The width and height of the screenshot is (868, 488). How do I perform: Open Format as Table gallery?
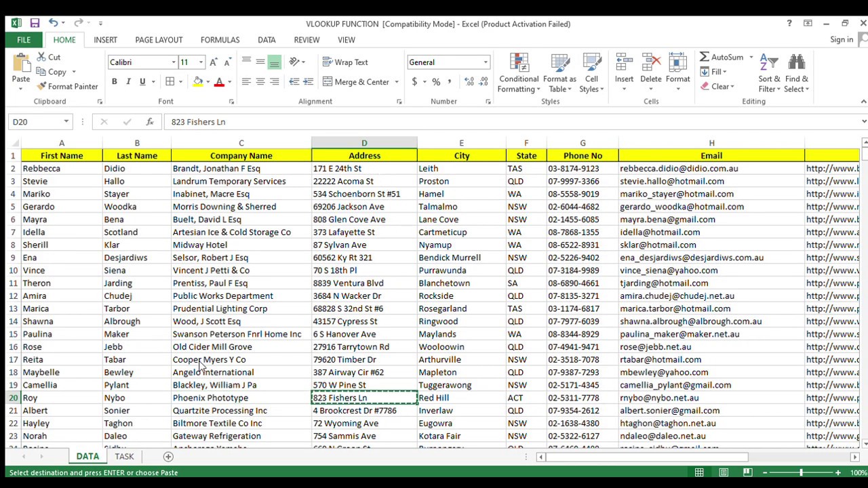tap(560, 73)
